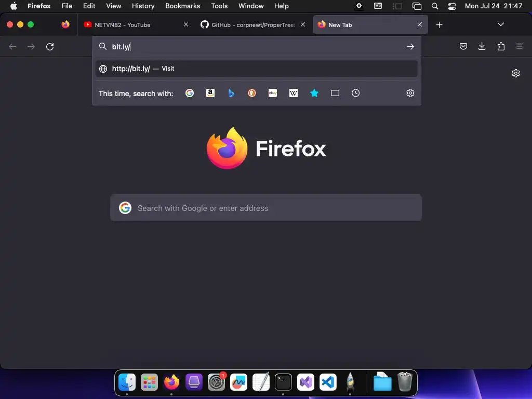Switch to the GitHub corpnewt/ProperTree tab
This screenshot has height=399, width=532.
pos(253,24)
